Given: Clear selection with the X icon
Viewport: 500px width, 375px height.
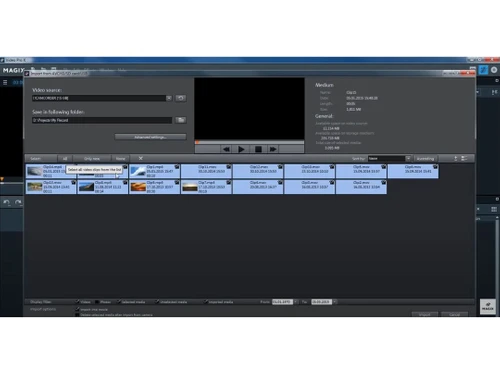Looking at the screenshot, I should coord(141,158).
